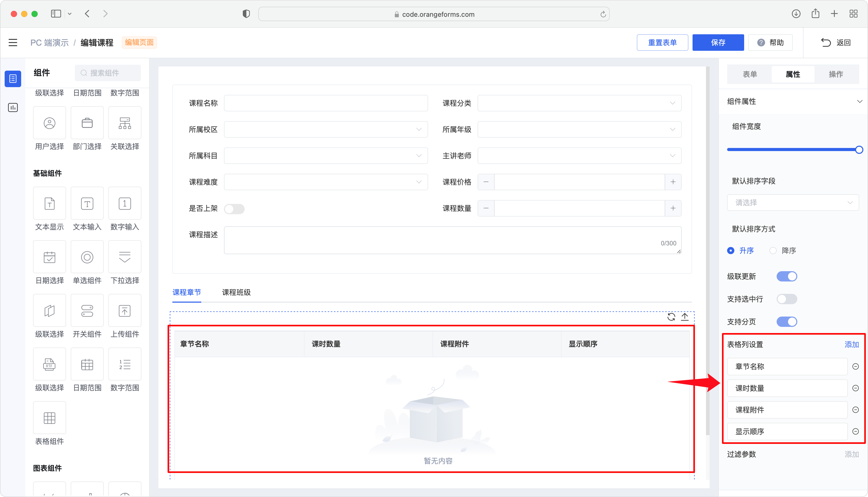
Task: Reload the page in address bar
Action: click(603, 14)
